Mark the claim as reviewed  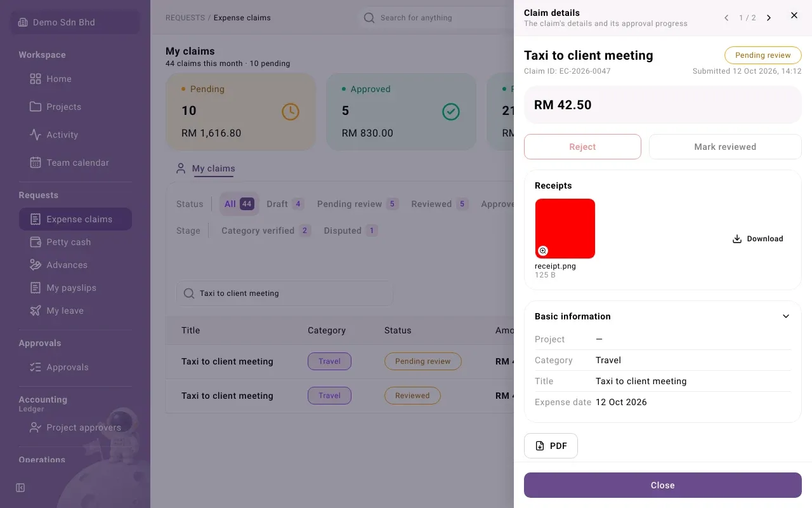click(725, 147)
